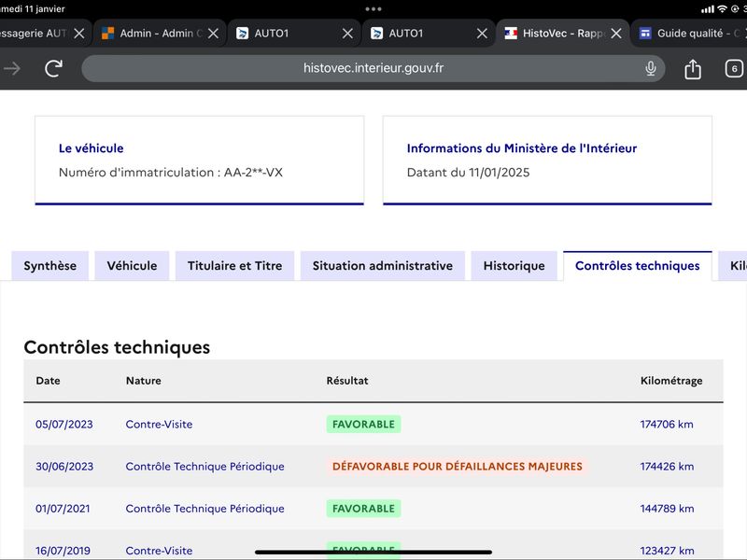This screenshot has height=560, width=747.
Task: Close the first AUTO1 tab
Action: coord(347,34)
